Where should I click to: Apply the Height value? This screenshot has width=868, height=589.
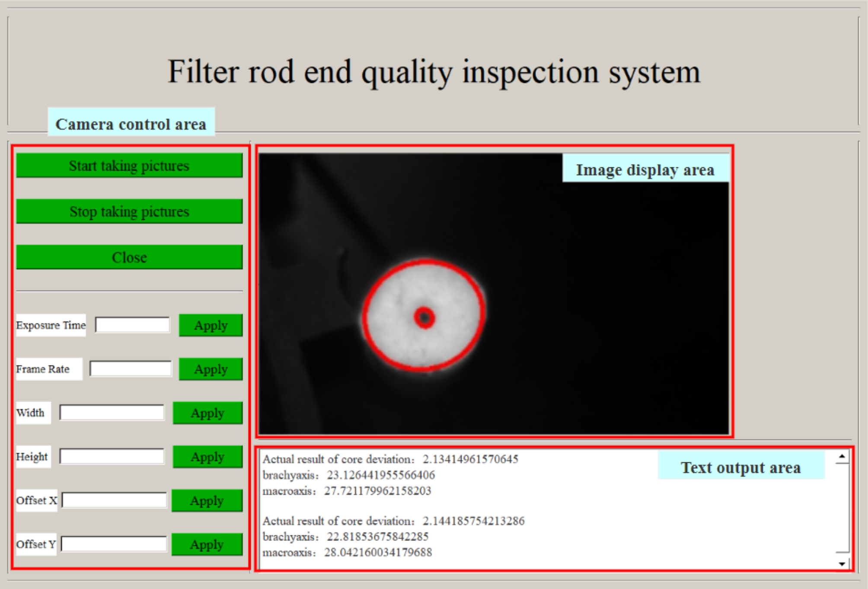207,457
